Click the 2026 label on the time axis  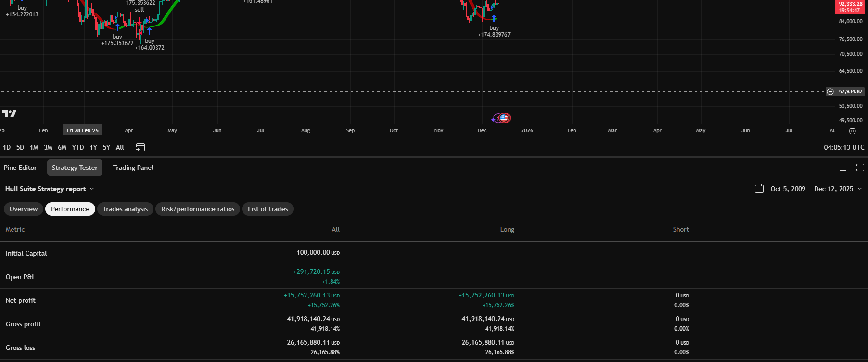pos(527,130)
